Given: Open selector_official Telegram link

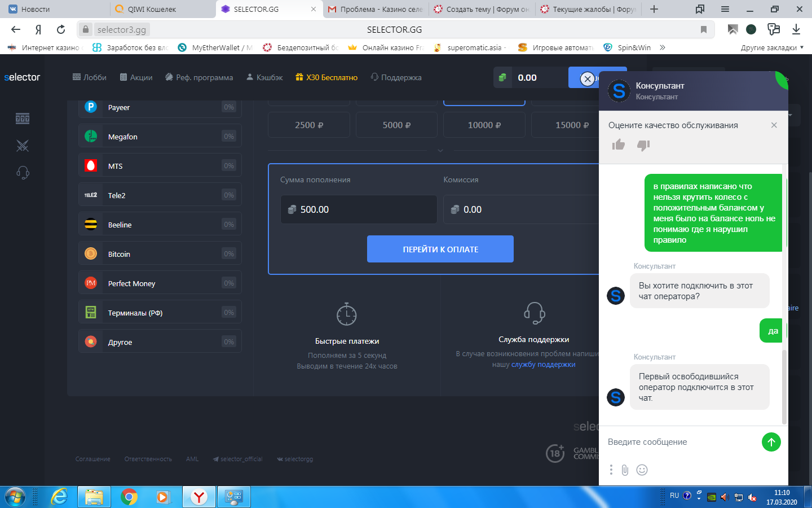Looking at the screenshot, I should (x=237, y=459).
